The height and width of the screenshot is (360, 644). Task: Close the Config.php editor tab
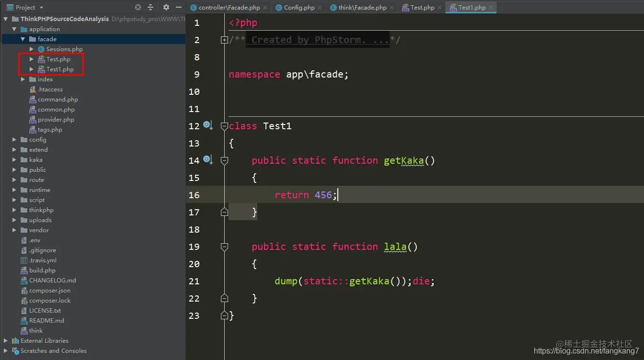[x=320, y=8]
